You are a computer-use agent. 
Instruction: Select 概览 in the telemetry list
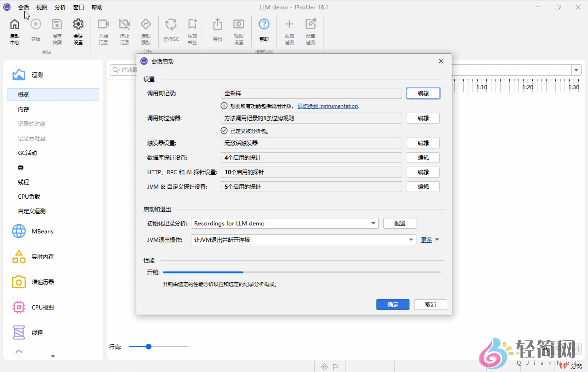53,95
